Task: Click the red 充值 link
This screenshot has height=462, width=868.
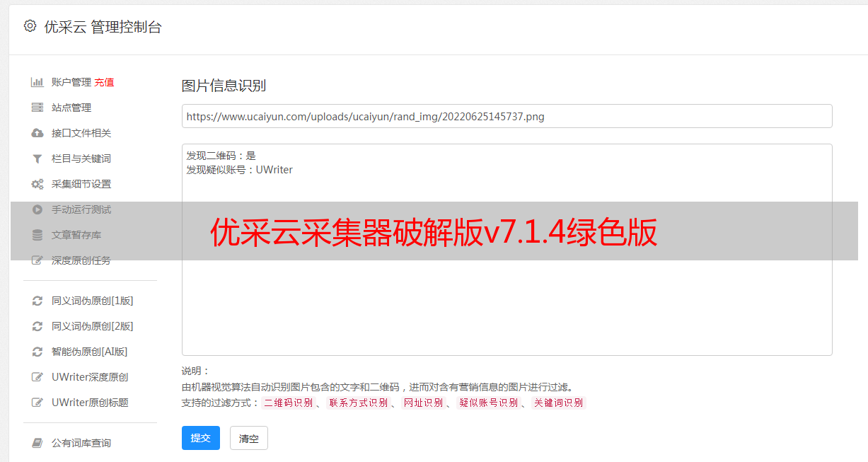Action: tap(104, 82)
